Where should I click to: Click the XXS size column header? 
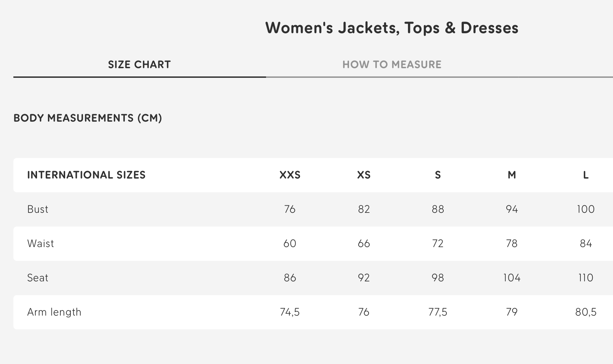point(290,175)
